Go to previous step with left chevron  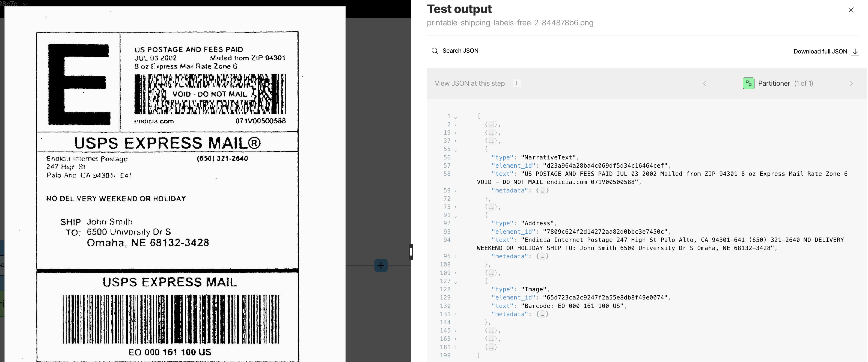[x=704, y=84]
